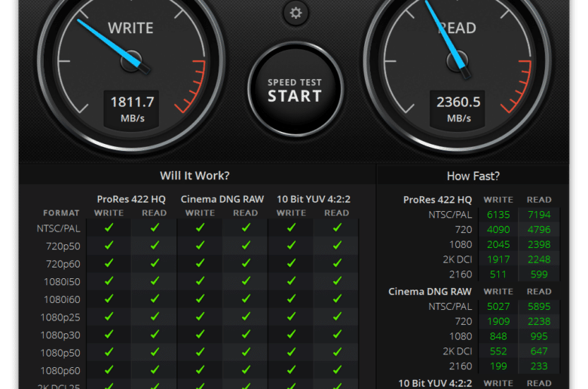The image size is (588, 389).
Task: Click the 1080i60 10 Bit YUV read checkmark
Action: coord(337,299)
